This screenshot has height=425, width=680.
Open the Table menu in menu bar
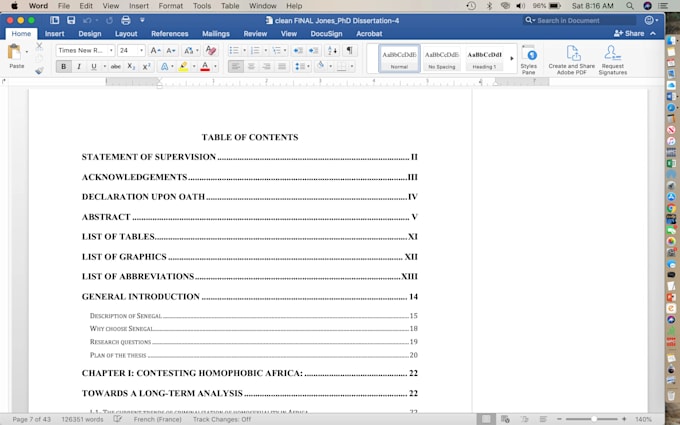coord(230,6)
